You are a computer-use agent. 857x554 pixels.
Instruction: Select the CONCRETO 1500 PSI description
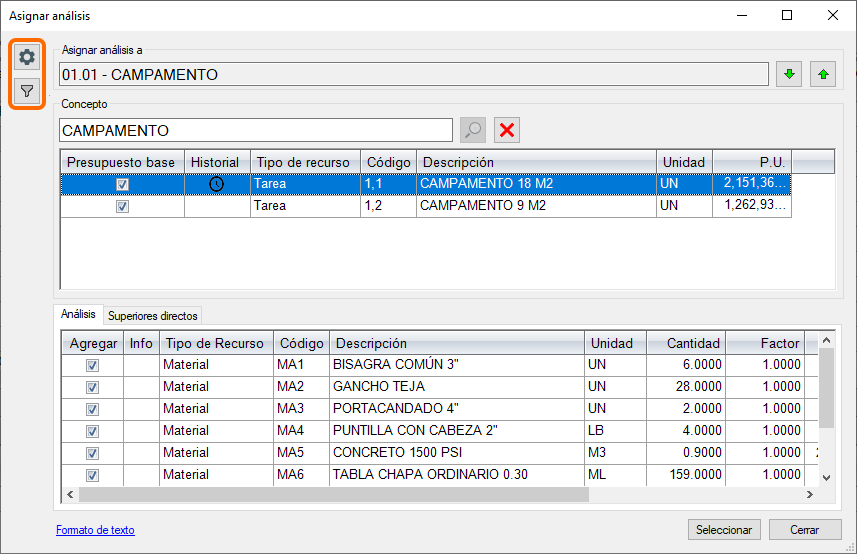coord(456,452)
